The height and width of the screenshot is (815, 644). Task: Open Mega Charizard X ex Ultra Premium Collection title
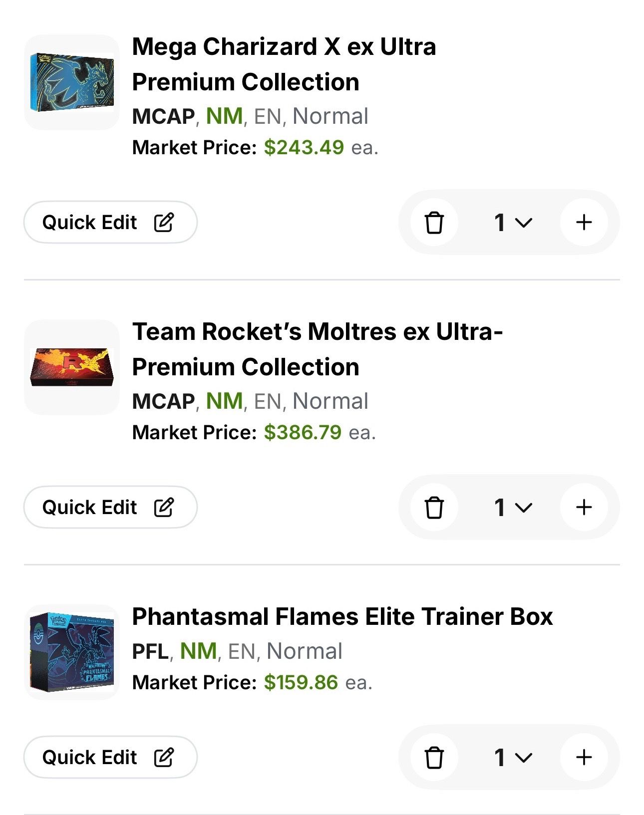point(284,64)
